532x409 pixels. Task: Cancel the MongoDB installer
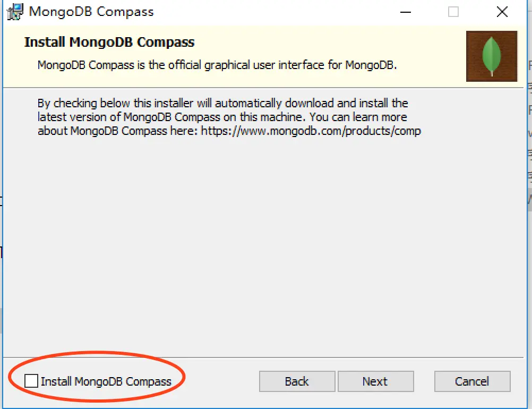(473, 381)
